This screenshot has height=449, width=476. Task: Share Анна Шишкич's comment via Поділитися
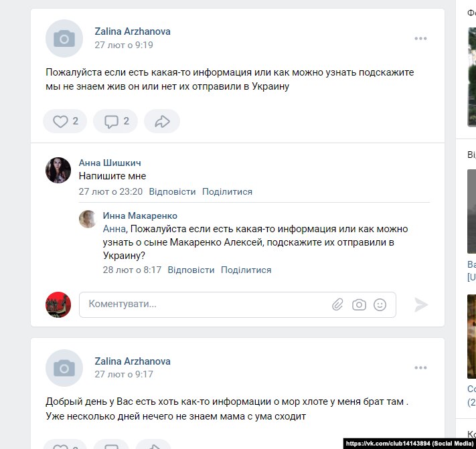click(227, 192)
